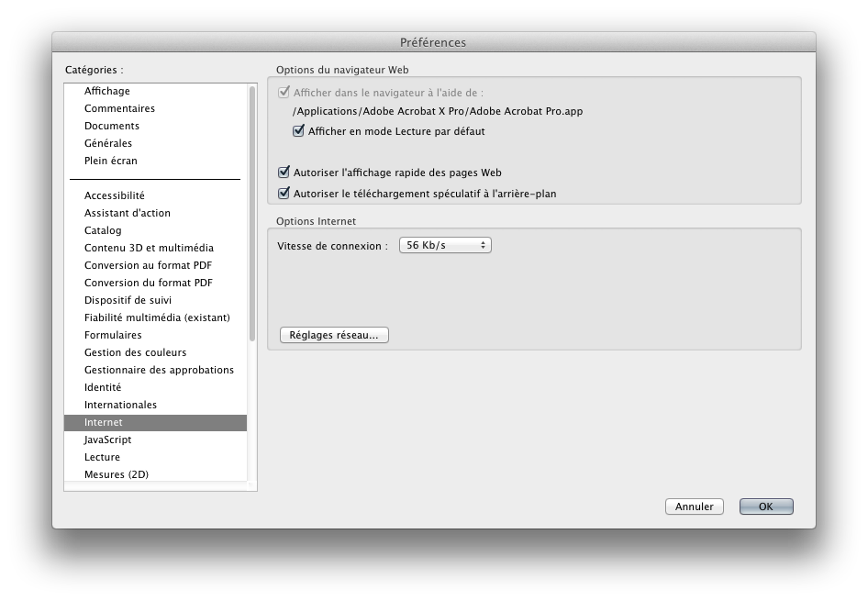Open Conversion du format PDF

point(155,283)
